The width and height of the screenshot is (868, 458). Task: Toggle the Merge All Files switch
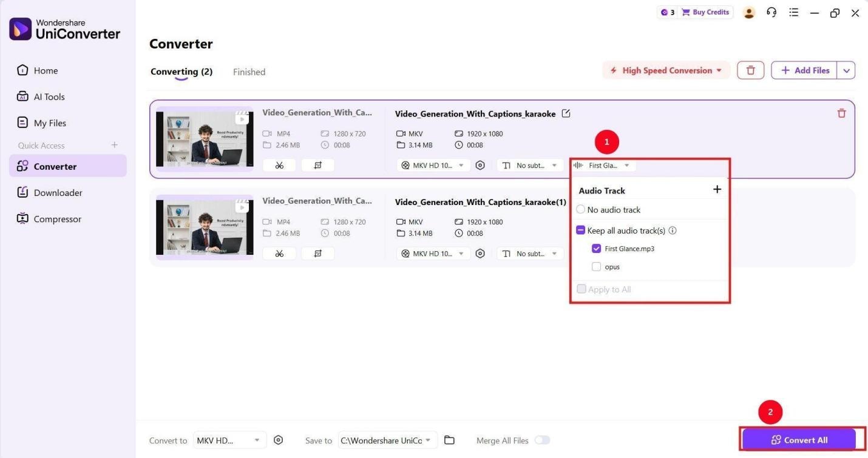click(x=542, y=440)
